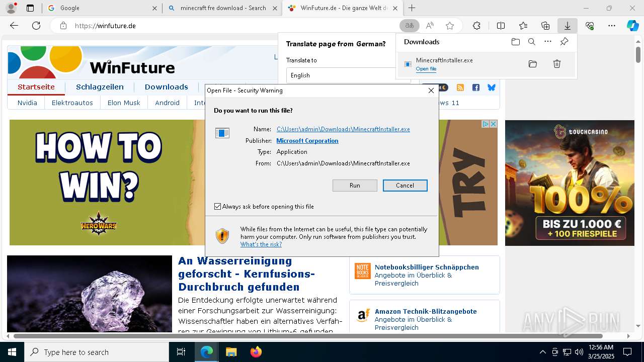Click the translate icon in the address bar

(x=410, y=26)
